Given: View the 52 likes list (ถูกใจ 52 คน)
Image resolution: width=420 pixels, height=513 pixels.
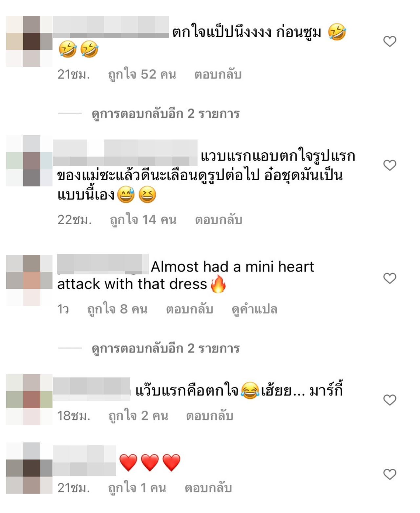Looking at the screenshot, I should point(142,75).
